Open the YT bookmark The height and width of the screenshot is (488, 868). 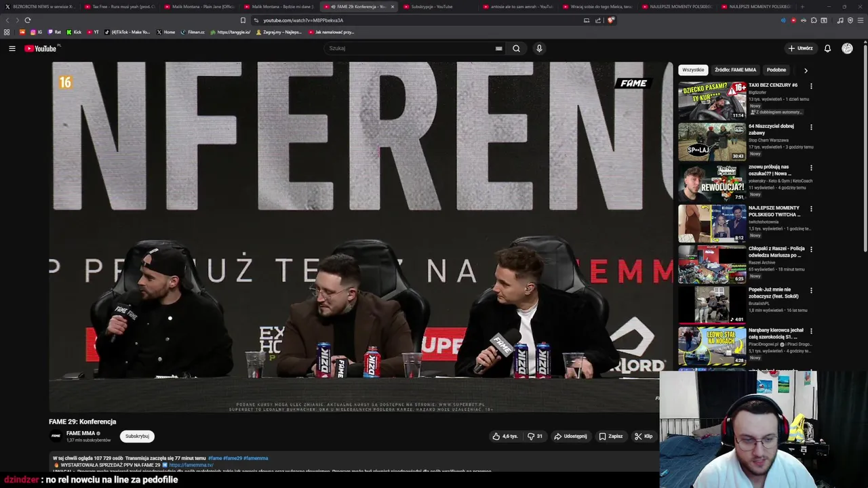(92, 32)
